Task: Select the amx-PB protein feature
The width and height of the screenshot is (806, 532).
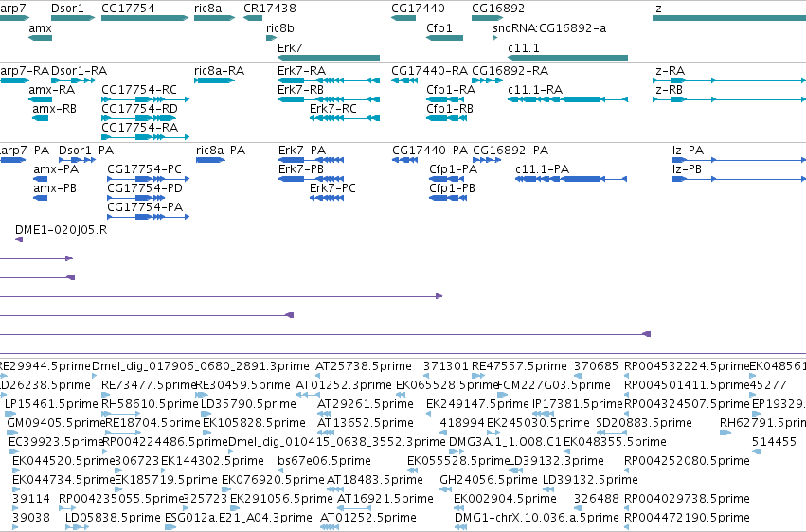Action: (40, 198)
